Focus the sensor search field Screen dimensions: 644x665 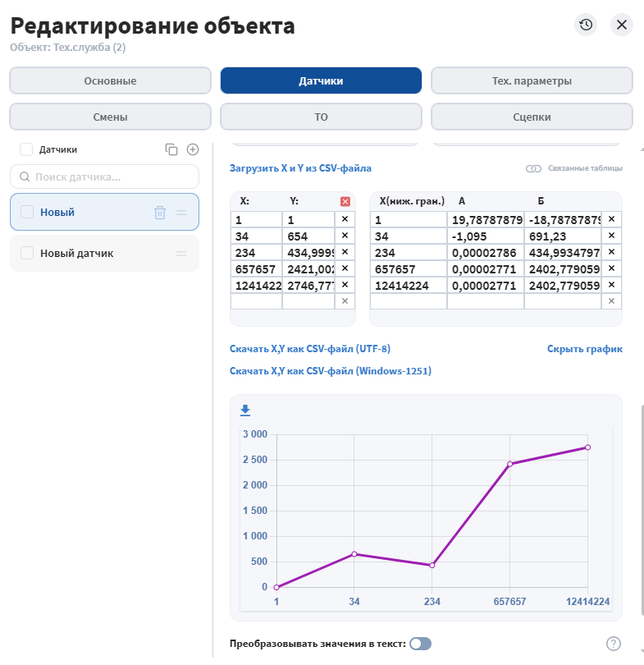click(x=104, y=177)
